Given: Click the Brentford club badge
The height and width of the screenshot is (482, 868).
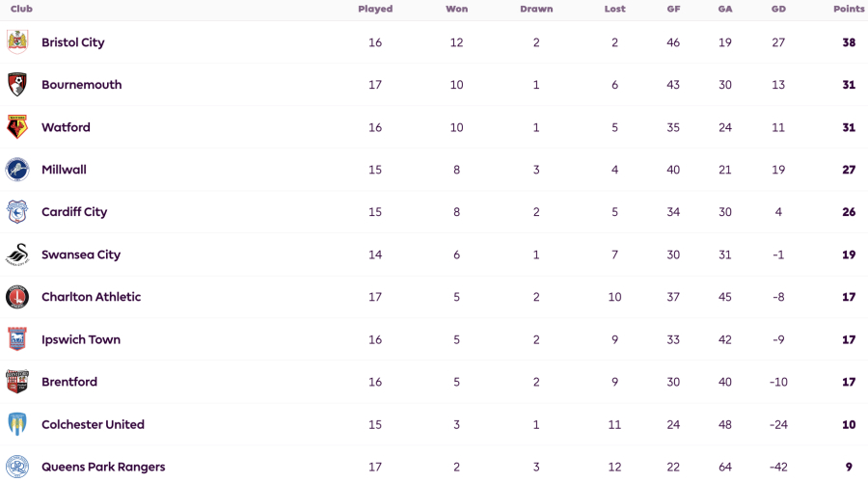Looking at the screenshot, I should pyautogui.click(x=17, y=382).
